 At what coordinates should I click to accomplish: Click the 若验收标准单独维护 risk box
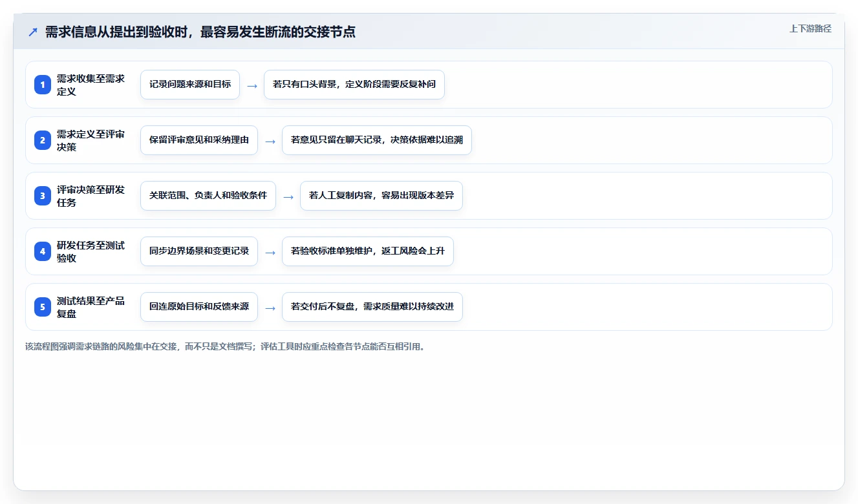(x=368, y=251)
